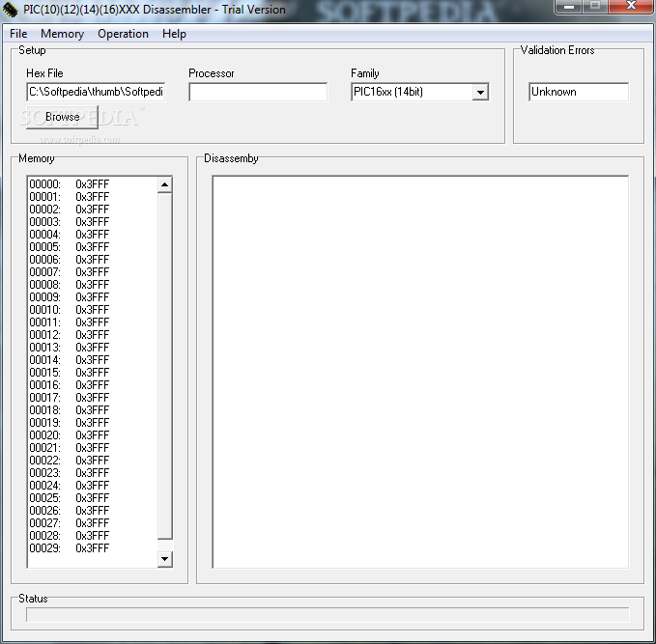
Task: Select memory row 00001: 0x3FFF
Action: (x=69, y=197)
